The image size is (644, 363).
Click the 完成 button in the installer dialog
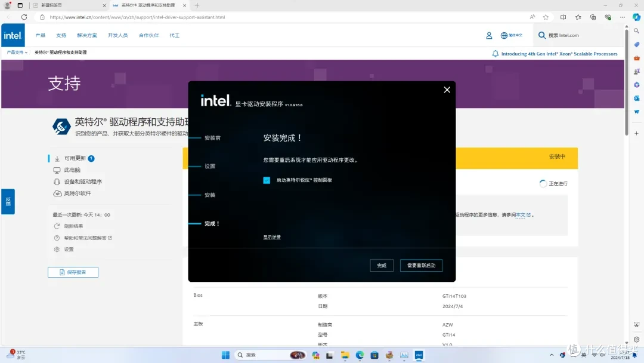382,265
